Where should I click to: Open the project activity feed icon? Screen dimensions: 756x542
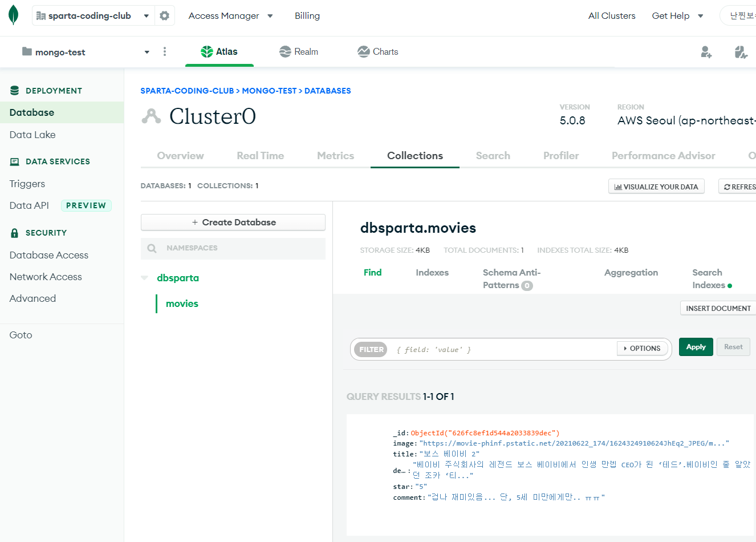click(x=741, y=52)
